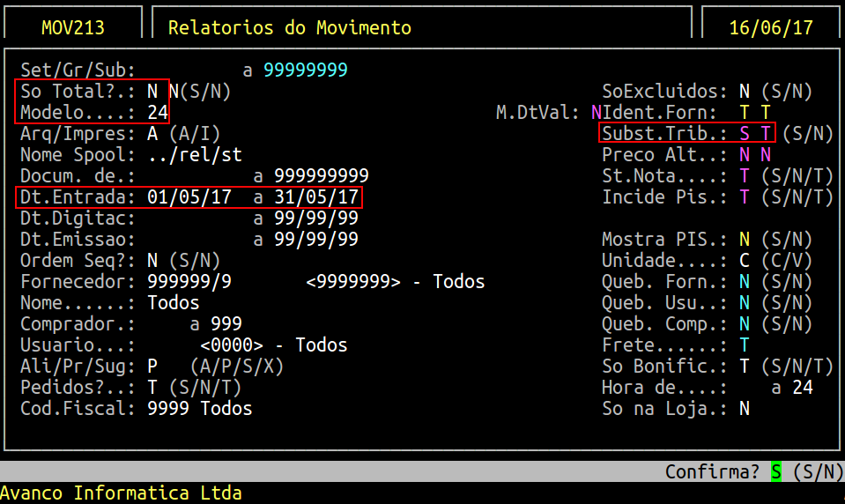The height and width of the screenshot is (504, 845).
Task: Click the Arq/Impres A option
Action: [x=152, y=133]
